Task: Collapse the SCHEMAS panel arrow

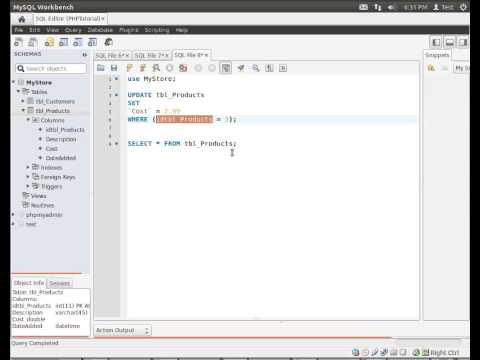Action: [85, 54]
